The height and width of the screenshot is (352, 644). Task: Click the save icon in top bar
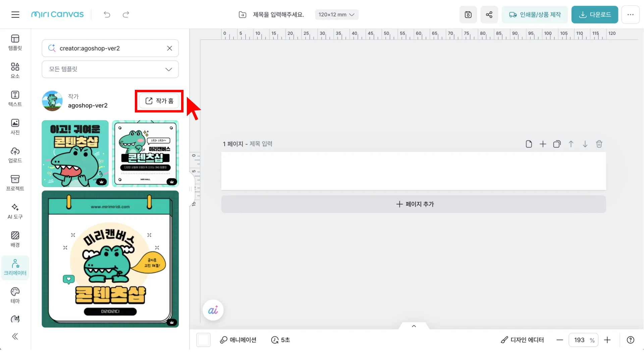(x=468, y=14)
